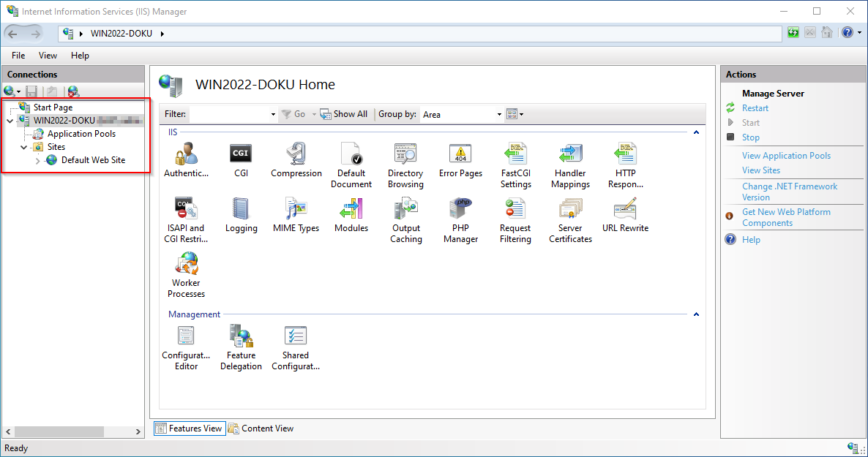Screen dimensions: 868x457
Task: Click the Save connections toolbar icon
Action: [x=31, y=91]
